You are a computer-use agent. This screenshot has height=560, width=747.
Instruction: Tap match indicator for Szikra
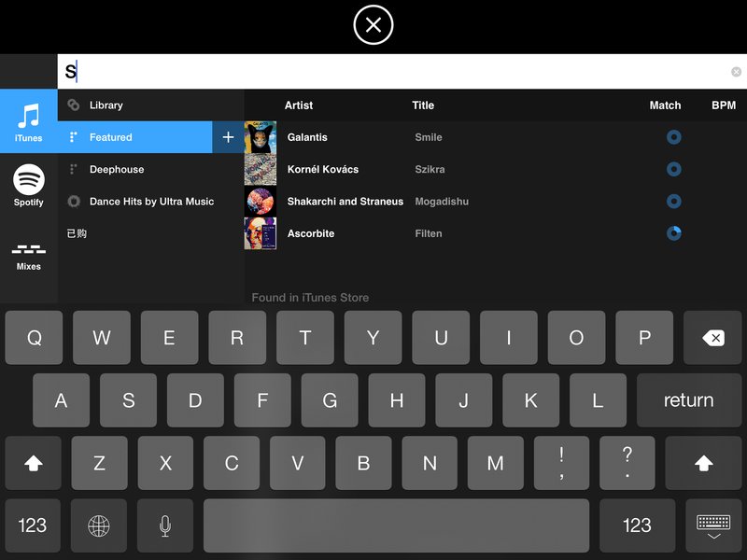673,169
